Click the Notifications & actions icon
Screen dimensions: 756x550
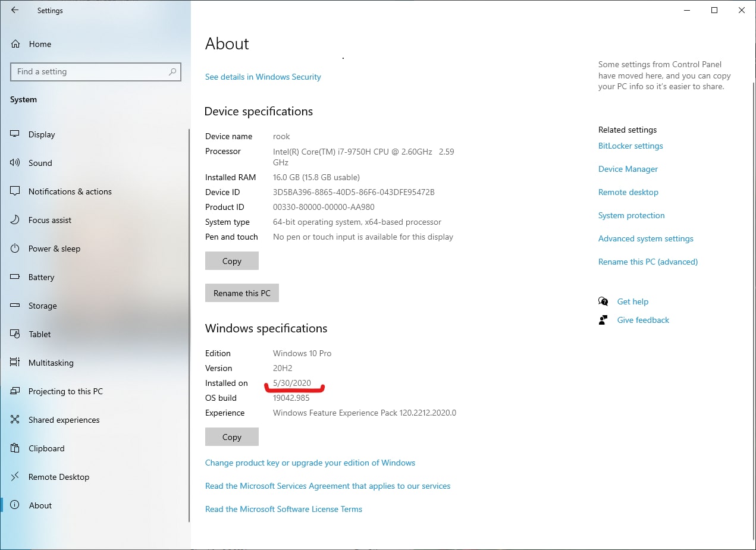pyautogui.click(x=15, y=191)
